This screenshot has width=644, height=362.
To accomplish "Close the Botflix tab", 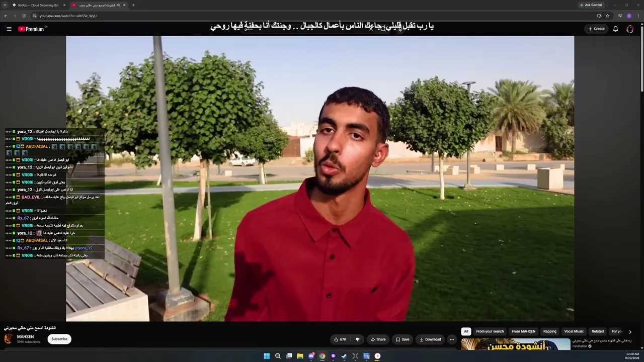I will 63,5.
